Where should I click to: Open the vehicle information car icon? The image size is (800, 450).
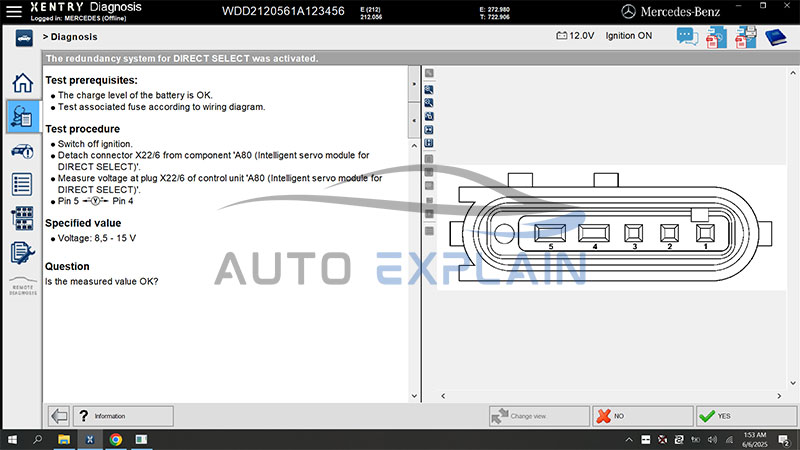coord(22,151)
